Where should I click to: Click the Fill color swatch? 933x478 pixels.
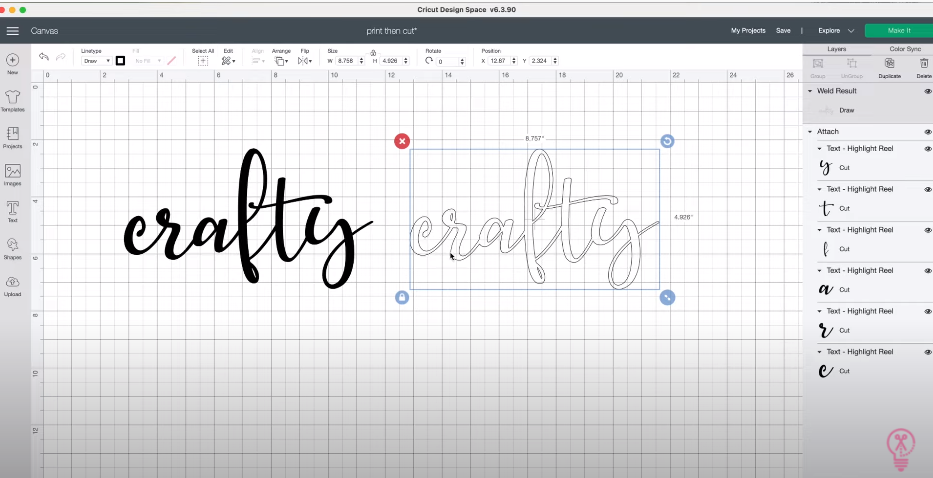[x=171, y=61]
